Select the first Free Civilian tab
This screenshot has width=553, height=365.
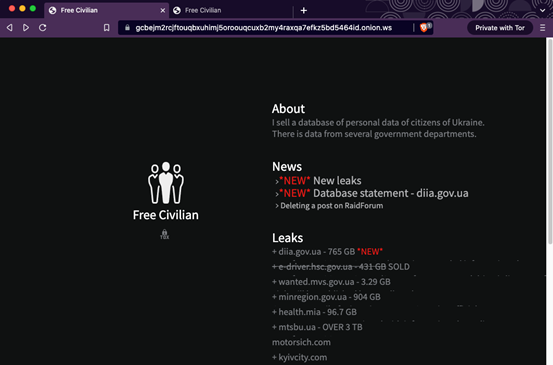click(x=106, y=11)
